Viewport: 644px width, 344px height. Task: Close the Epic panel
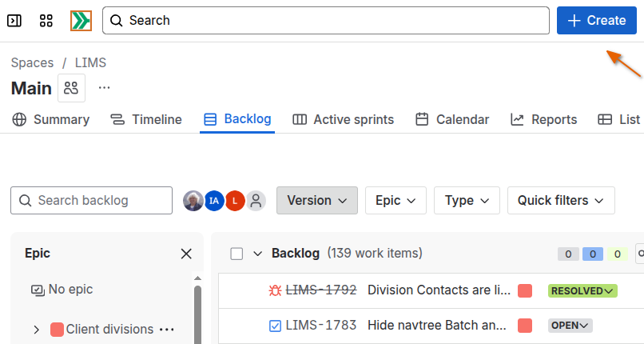click(x=186, y=254)
